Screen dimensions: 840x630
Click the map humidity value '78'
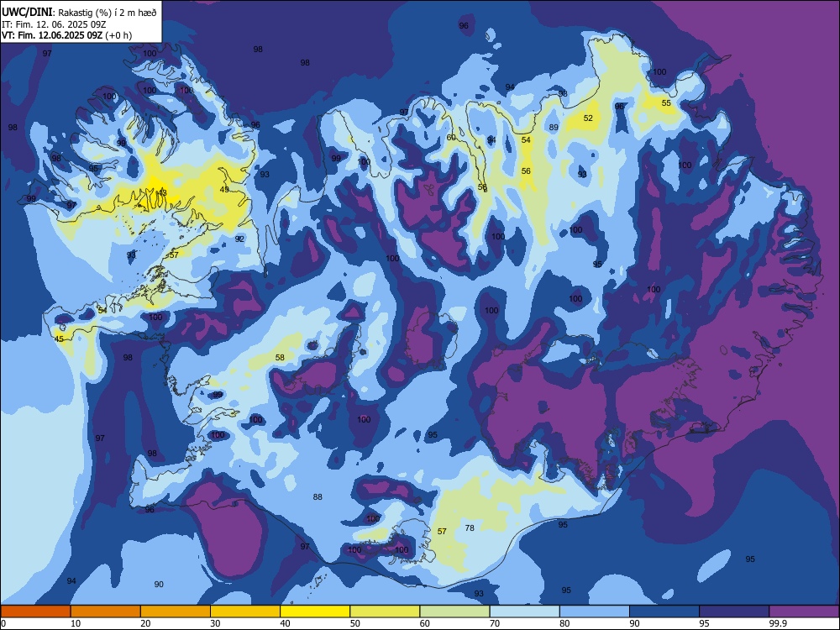(470, 528)
